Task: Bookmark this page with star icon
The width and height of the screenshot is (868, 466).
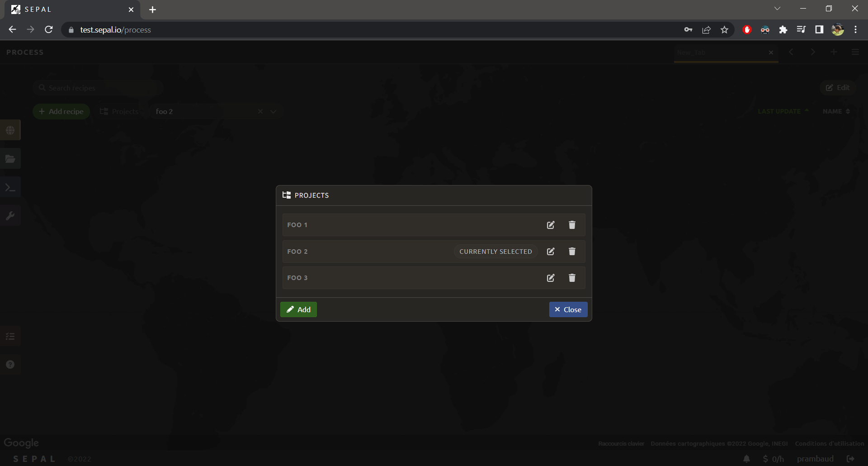Action: pos(724,30)
